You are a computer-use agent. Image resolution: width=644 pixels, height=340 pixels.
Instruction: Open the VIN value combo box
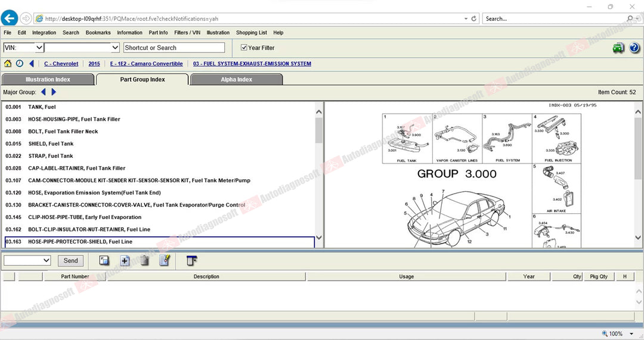(x=82, y=48)
